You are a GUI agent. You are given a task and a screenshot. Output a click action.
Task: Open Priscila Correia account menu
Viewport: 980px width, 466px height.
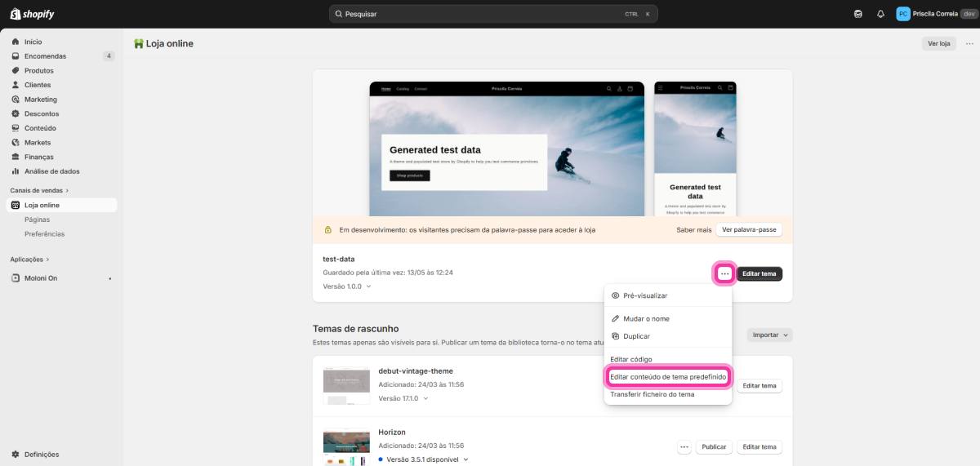[936, 14]
